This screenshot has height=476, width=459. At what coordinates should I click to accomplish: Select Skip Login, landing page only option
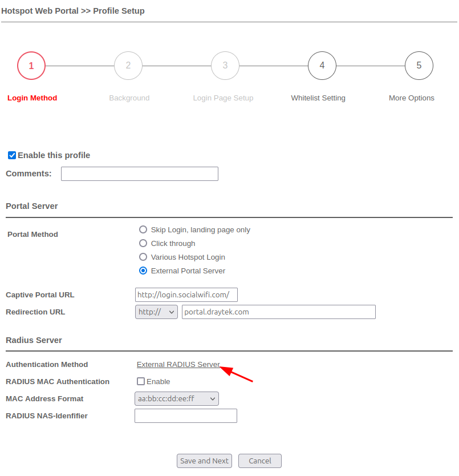(x=143, y=229)
